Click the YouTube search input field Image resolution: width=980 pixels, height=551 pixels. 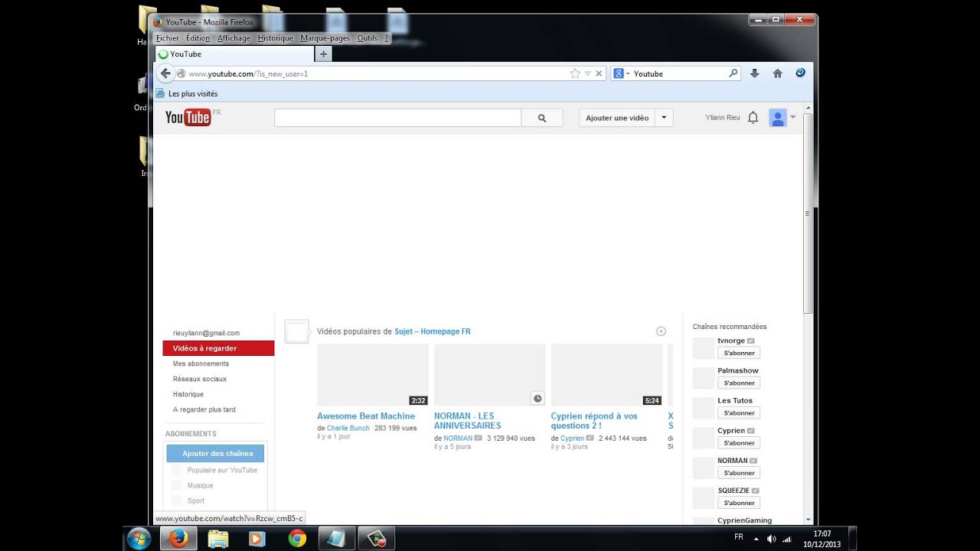click(x=398, y=118)
